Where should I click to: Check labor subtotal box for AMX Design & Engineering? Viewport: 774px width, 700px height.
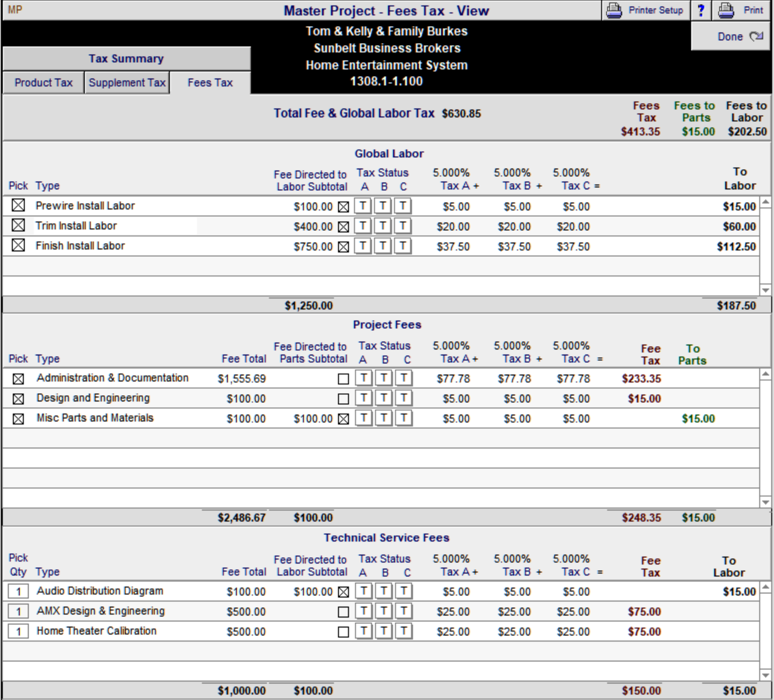[343, 612]
